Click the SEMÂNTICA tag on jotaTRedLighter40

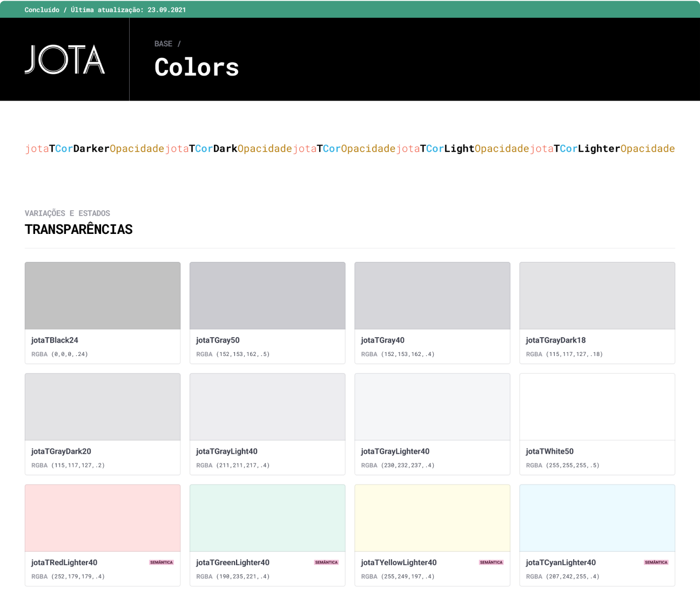click(161, 562)
